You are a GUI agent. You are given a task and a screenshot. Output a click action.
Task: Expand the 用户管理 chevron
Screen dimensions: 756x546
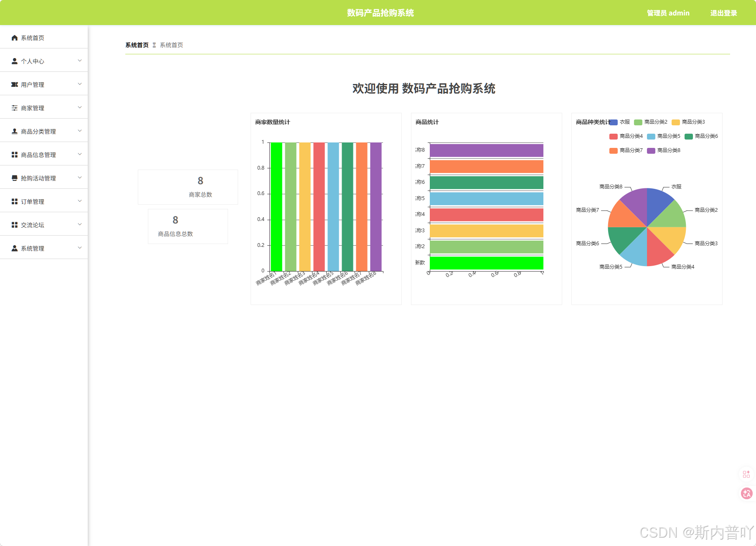pos(80,84)
